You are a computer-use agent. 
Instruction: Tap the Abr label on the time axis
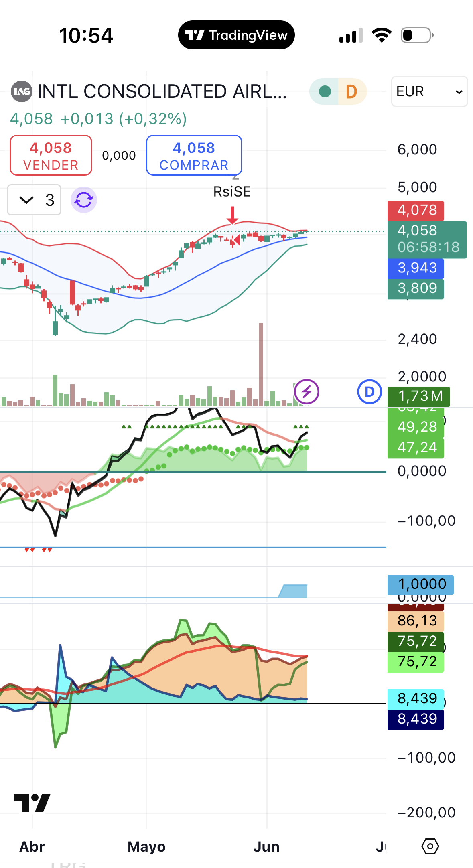(32, 847)
